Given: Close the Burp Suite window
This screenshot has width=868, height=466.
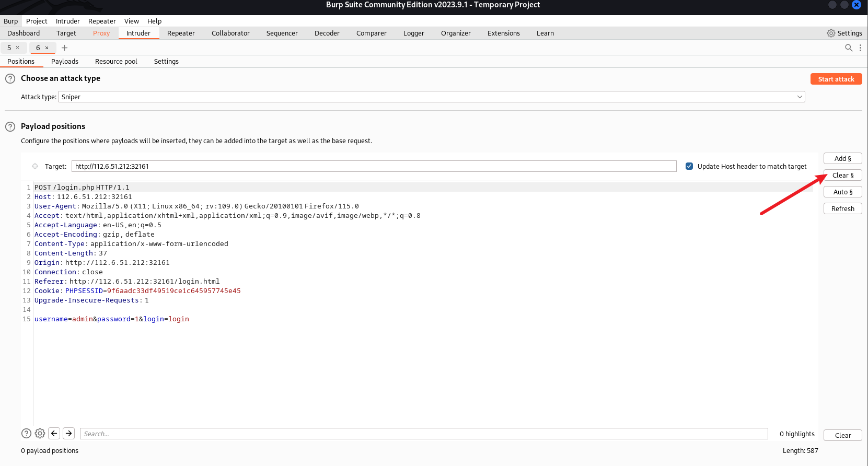Looking at the screenshot, I should pyautogui.click(x=857, y=5).
